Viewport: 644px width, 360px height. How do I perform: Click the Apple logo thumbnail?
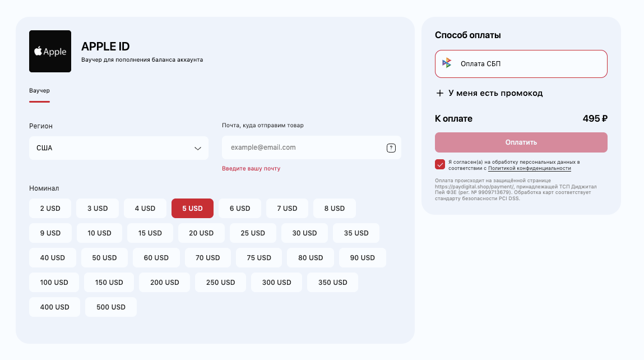coord(50,52)
